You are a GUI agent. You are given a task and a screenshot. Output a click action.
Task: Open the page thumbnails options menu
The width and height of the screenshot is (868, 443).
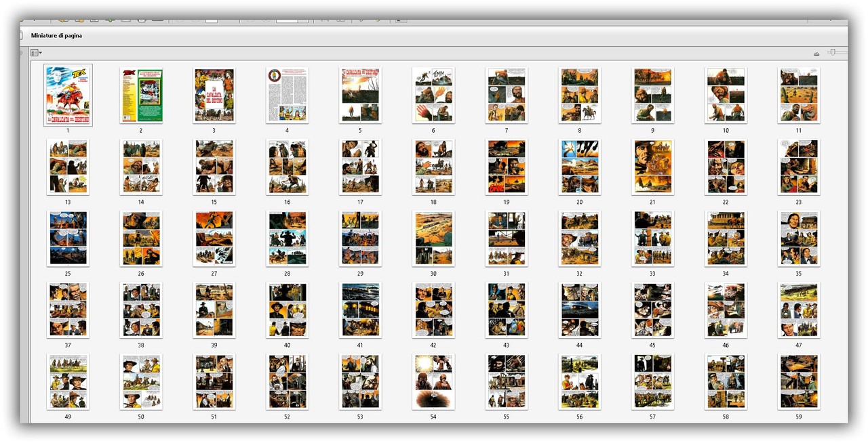pos(36,53)
